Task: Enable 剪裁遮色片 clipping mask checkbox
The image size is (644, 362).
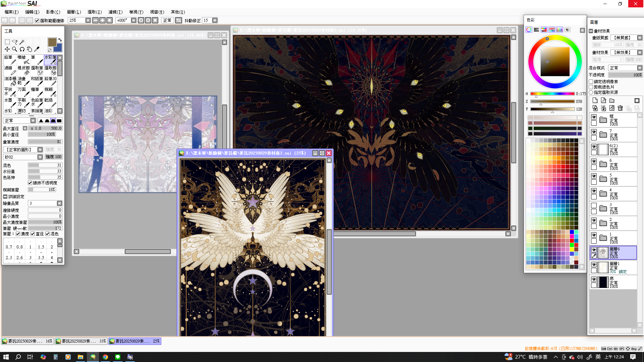Action: coord(591,87)
